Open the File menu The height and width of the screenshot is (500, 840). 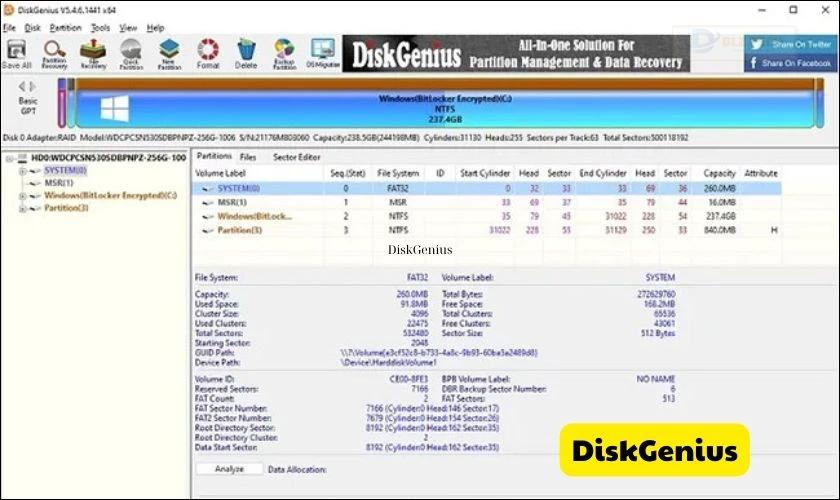tap(9, 28)
